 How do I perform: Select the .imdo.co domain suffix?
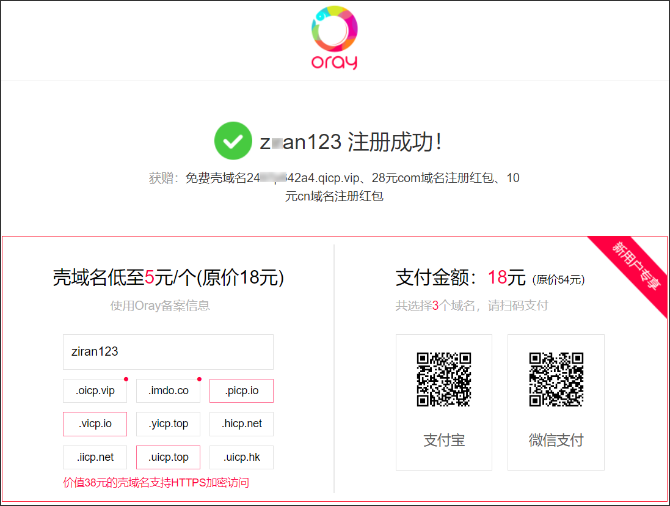click(168, 391)
